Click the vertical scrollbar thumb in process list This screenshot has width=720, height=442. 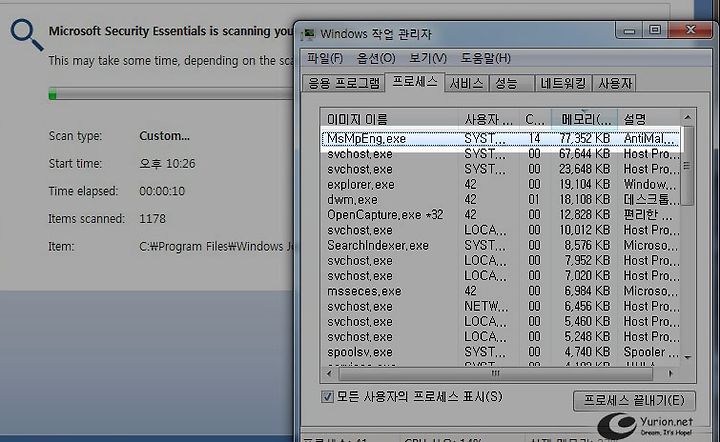click(687, 166)
